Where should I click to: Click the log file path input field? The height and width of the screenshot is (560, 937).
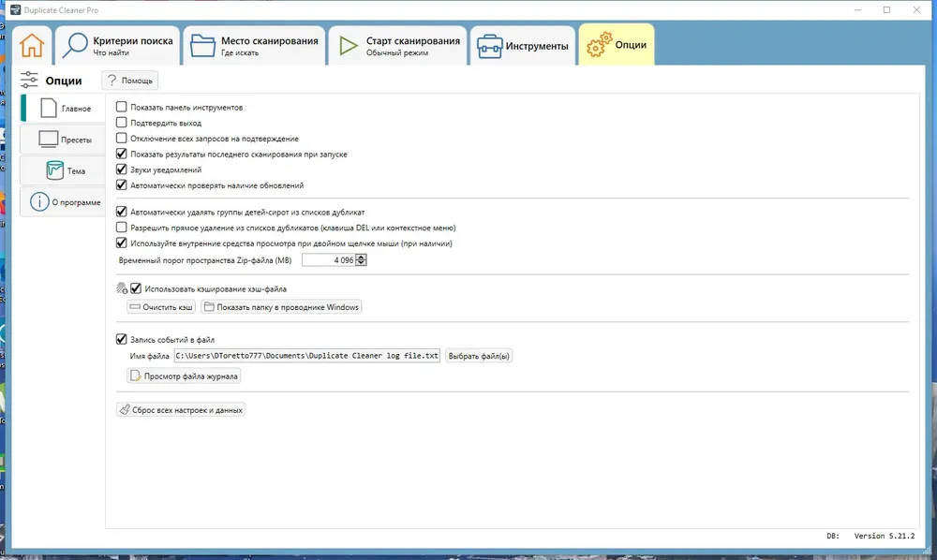pyautogui.click(x=307, y=356)
